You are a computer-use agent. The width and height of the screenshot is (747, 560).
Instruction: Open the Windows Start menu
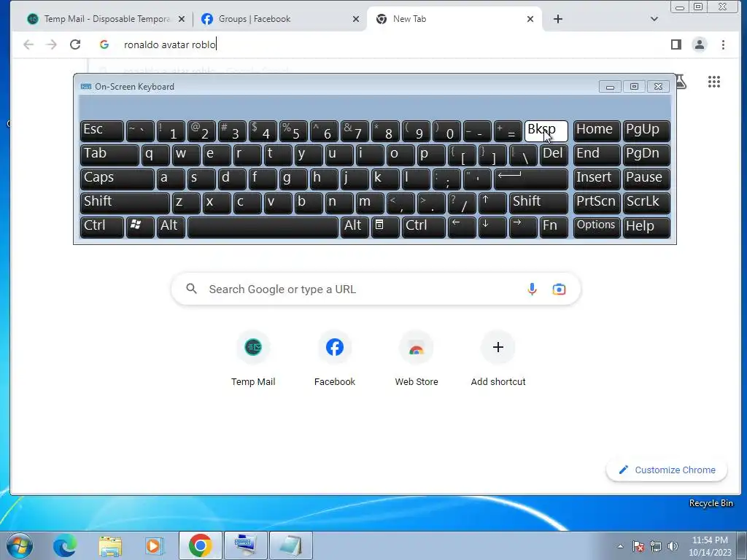pos(19,545)
